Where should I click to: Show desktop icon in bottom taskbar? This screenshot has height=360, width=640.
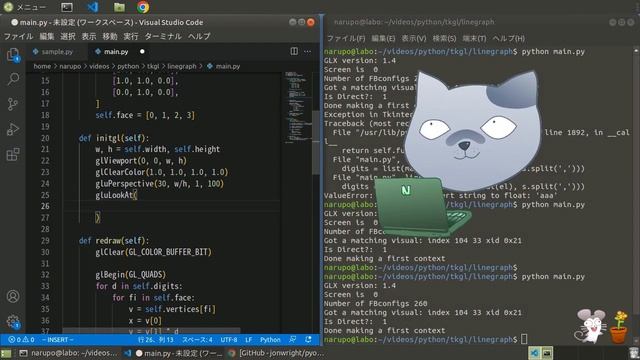6,353
